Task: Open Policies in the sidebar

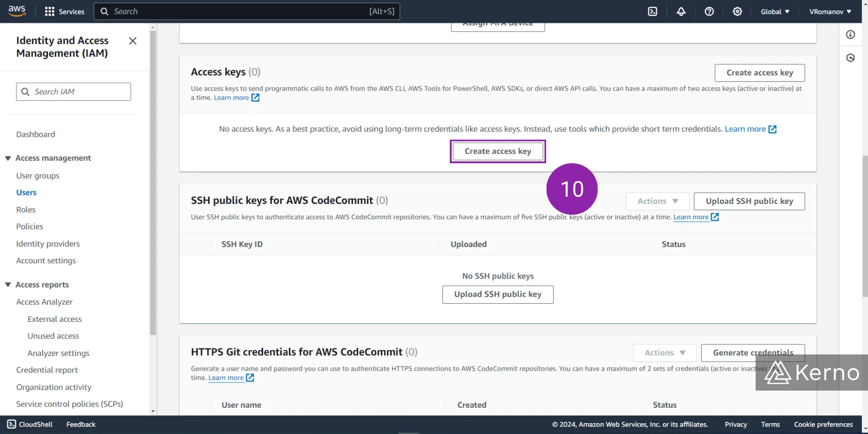Action: pyautogui.click(x=30, y=226)
